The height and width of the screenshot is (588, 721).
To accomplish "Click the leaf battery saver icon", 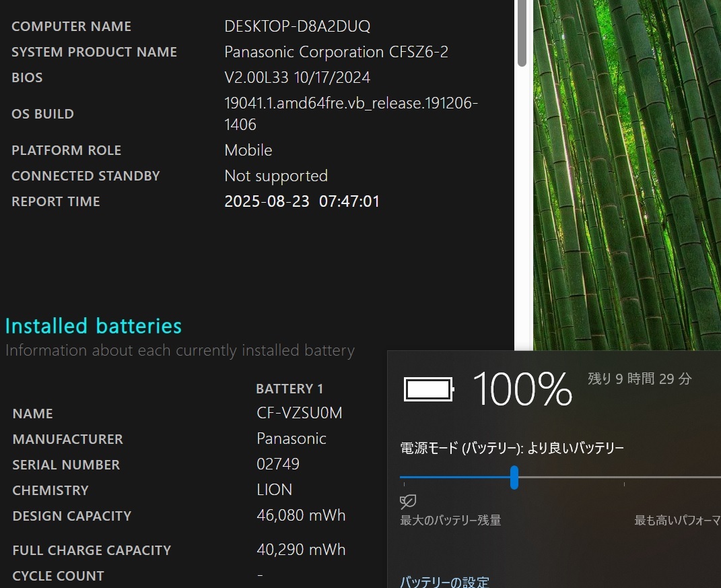I will 408,501.
